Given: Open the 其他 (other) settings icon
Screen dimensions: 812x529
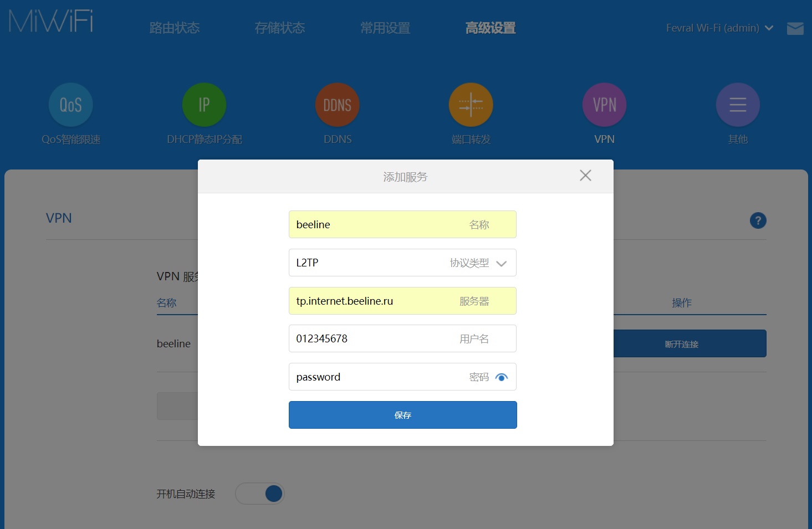Looking at the screenshot, I should coord(738,105).
